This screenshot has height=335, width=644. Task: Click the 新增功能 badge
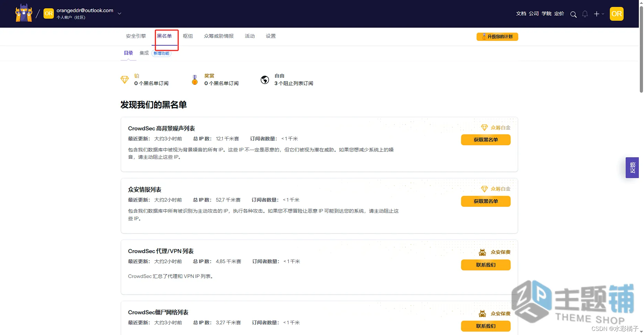(161, 53)
